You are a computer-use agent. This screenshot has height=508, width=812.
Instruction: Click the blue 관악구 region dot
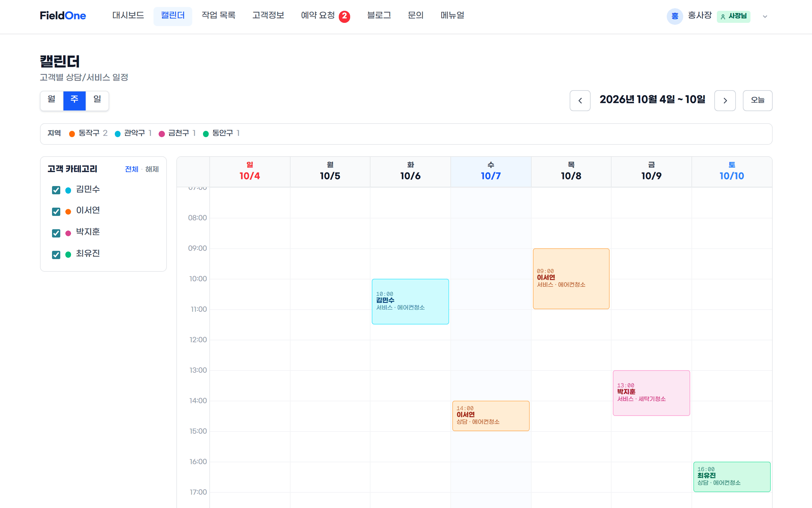point(117,134)
